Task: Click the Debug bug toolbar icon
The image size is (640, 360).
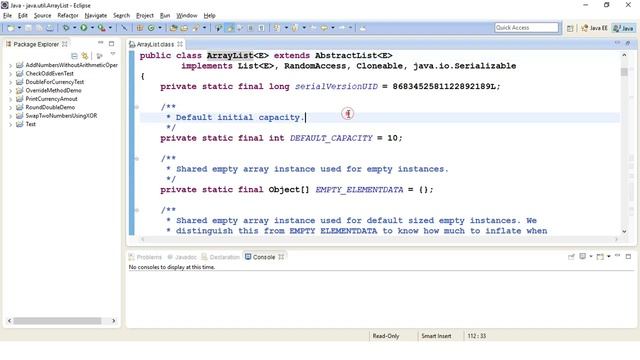Action: point(66,28)
